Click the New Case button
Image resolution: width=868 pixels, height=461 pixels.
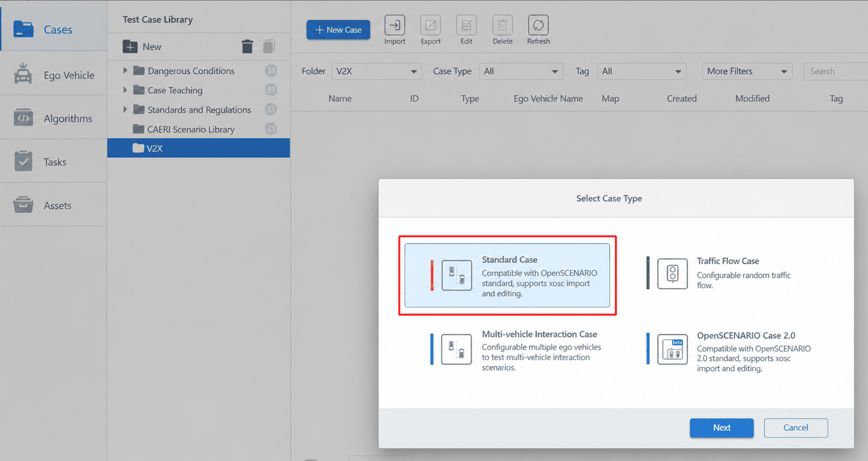338,30
